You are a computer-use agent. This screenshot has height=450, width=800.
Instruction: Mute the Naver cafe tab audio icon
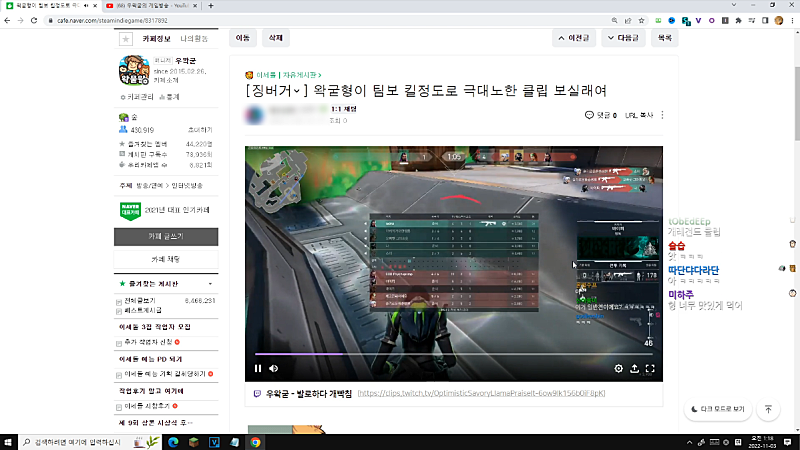(x=86, y=6)
